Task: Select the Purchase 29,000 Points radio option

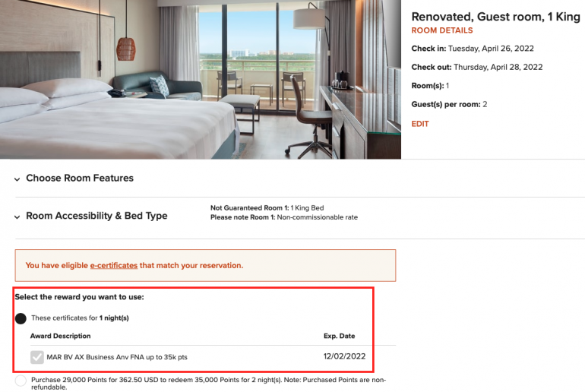Action: (21, 381)
